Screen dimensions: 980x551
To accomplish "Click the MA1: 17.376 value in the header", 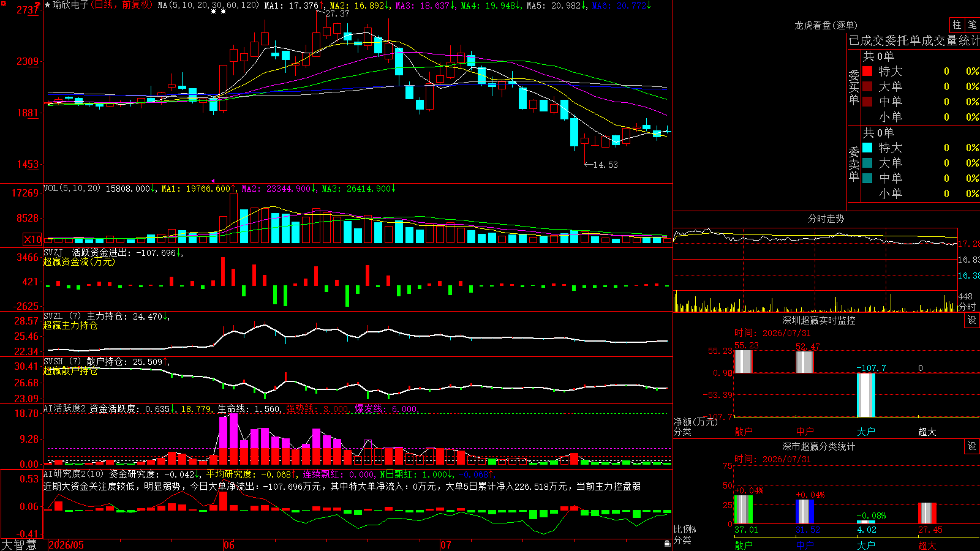I will point(291,5).
